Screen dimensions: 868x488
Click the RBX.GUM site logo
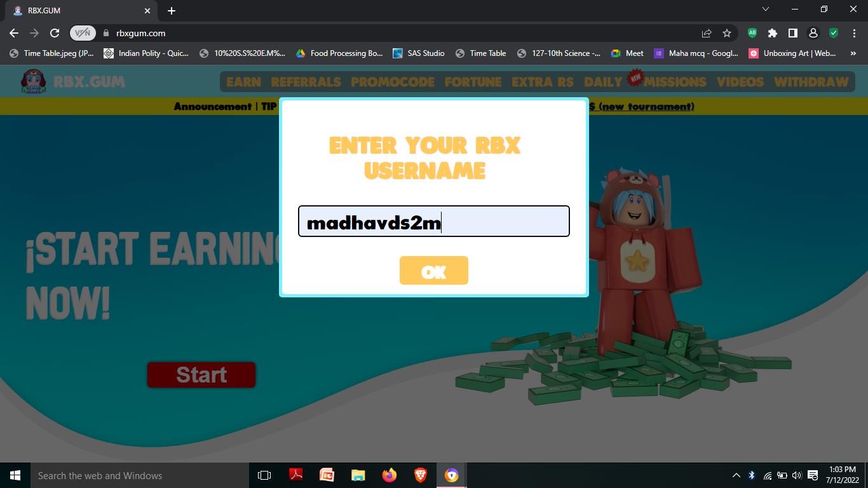pos(72,81)
